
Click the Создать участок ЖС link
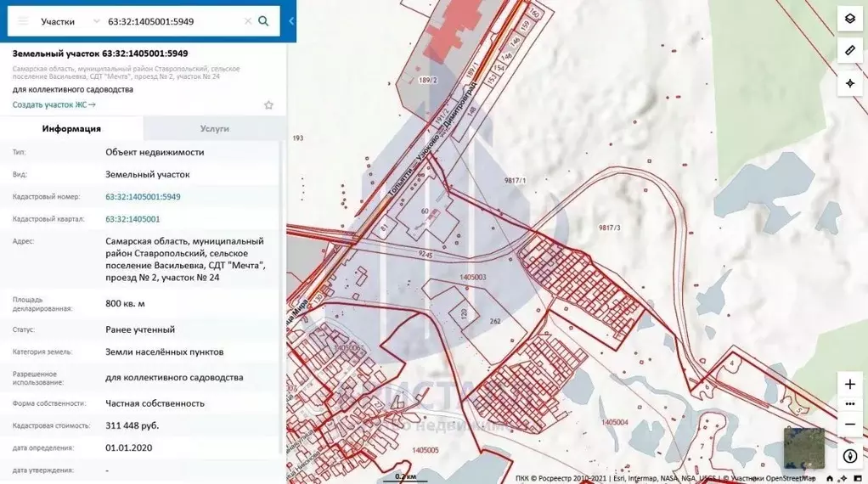pos(54,105)
